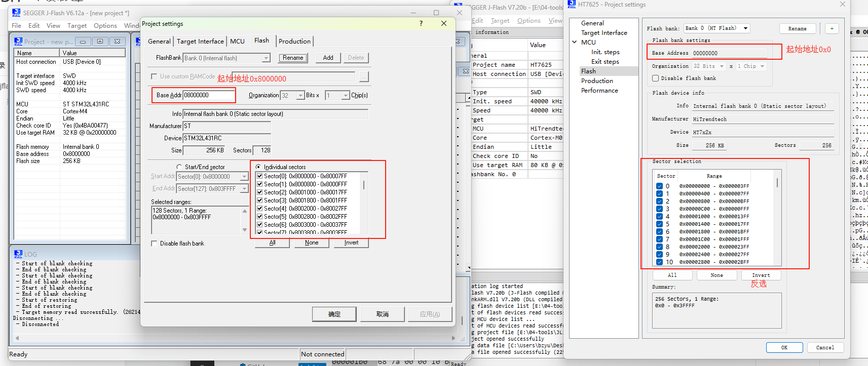Open the Chip(s) count dropdown

coord(346,95)
